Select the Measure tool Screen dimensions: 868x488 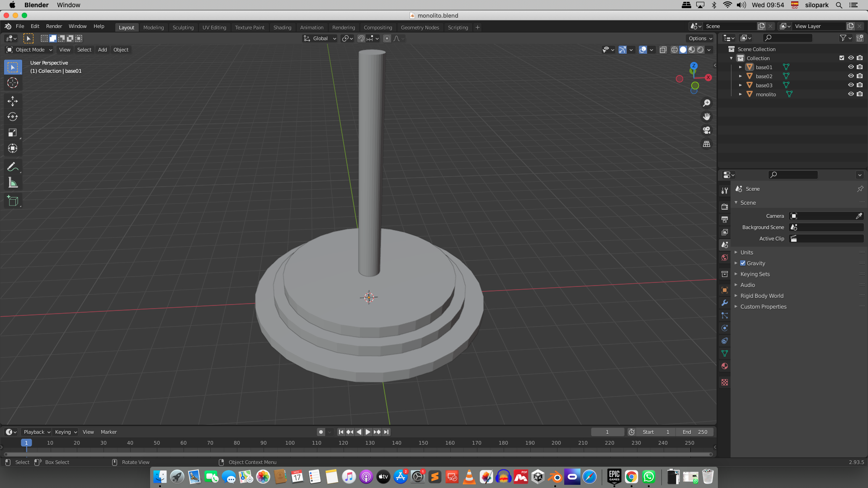(x=13, y=183)
